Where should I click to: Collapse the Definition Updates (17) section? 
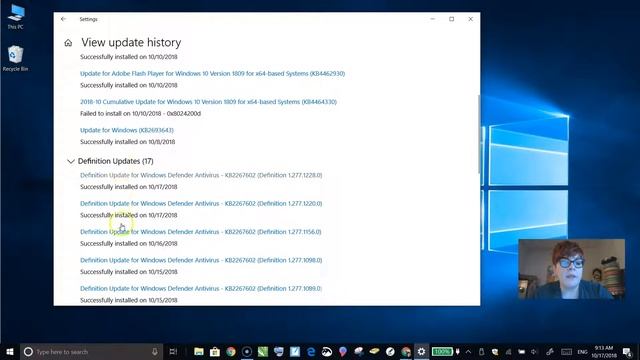(71, 161)
